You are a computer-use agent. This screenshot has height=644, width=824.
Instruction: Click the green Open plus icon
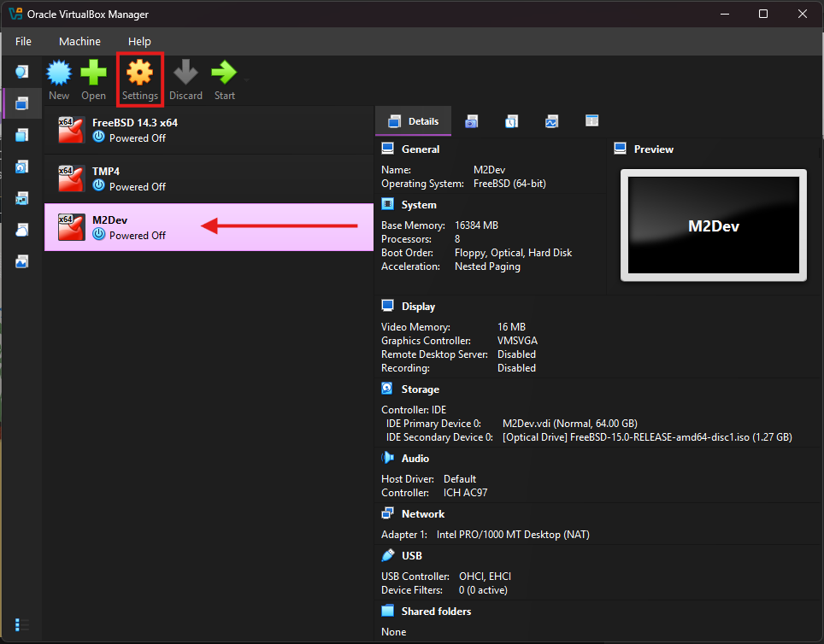point(94,74)
